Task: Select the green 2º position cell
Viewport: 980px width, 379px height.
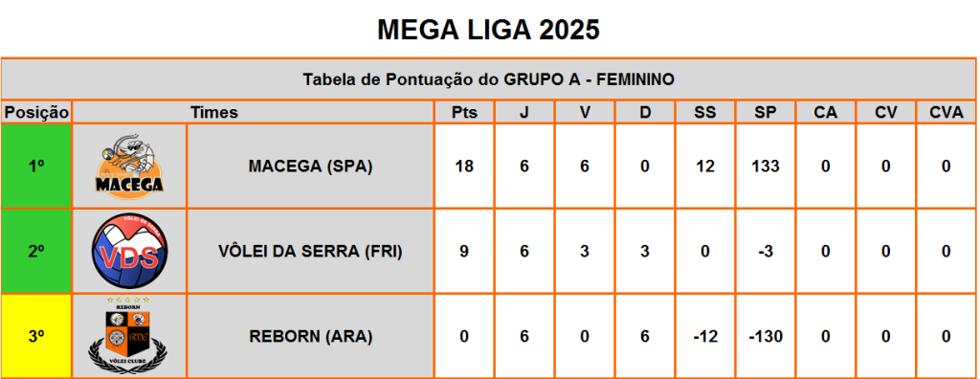Action: [36, 251]
